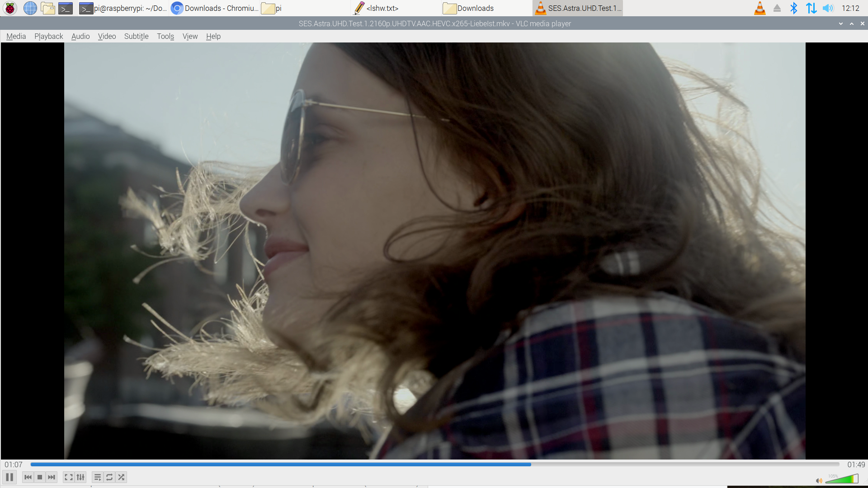
Task: Expand the Playback menu
Action: [x=48, y=36]
